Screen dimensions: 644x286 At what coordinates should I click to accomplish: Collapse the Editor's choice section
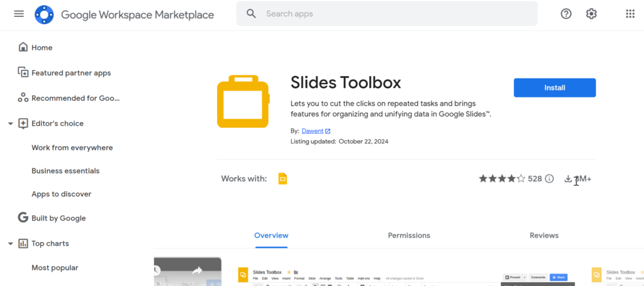pyautogui.click(x=10, y=124)
